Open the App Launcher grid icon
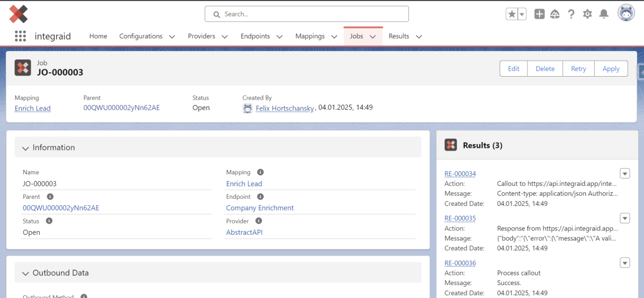 tap(20, 36)
